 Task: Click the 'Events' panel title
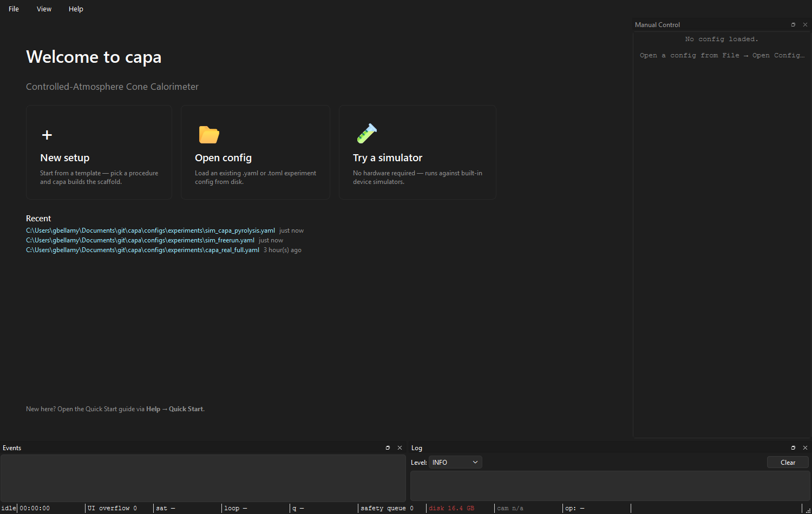(12, 448)
